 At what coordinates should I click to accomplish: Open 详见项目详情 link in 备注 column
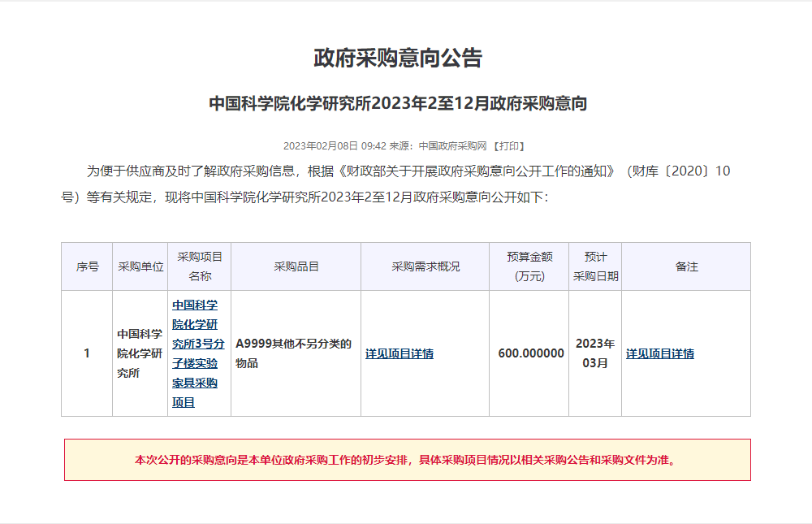click(x=659, y=353)
